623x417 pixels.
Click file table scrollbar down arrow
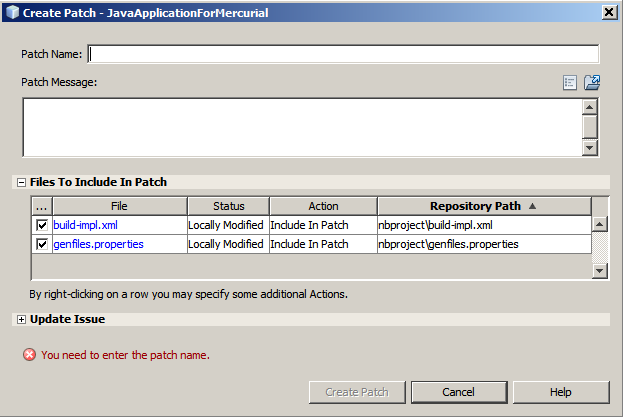coord(599,271)
